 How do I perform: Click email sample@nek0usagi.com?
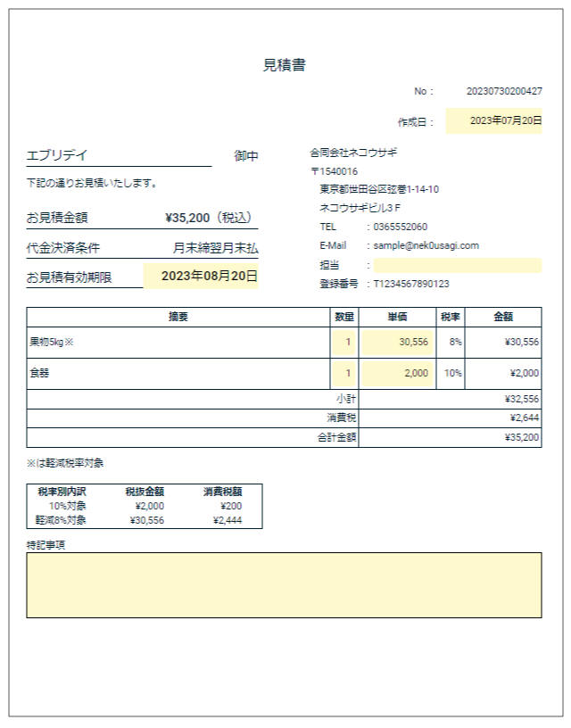tap(426, 245)
